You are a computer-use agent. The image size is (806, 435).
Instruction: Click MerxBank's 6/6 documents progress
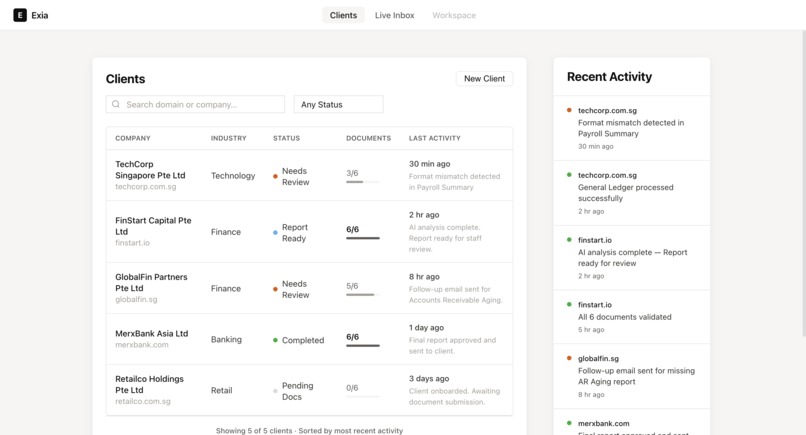[363, 339]
